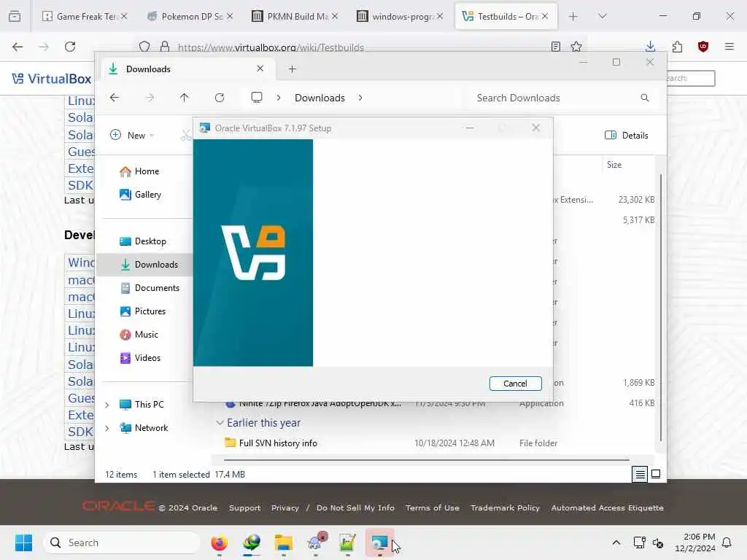Image resolution: width=747 pixels, height=560 pixels.
Task: Click the Size column header
Action: click(614, 165)
